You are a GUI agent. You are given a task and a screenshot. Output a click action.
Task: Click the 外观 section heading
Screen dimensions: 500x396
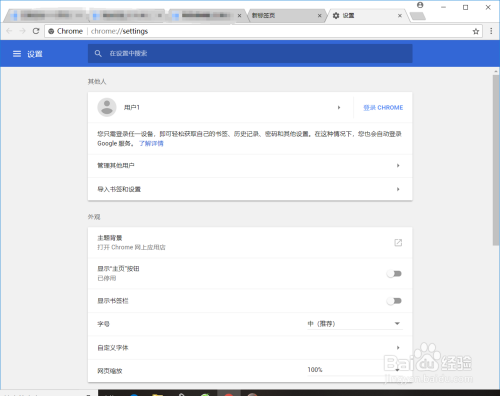pyautogui.click(x=94, y=217)
